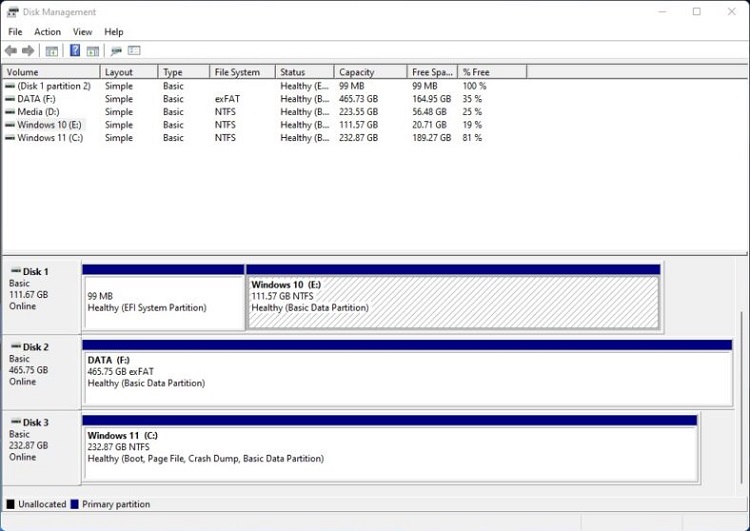Image resolution: width=750 pixels, height=531 pixels.
Task: Click the Settings view toolbar icon
Action: click(x=134, y=50)
